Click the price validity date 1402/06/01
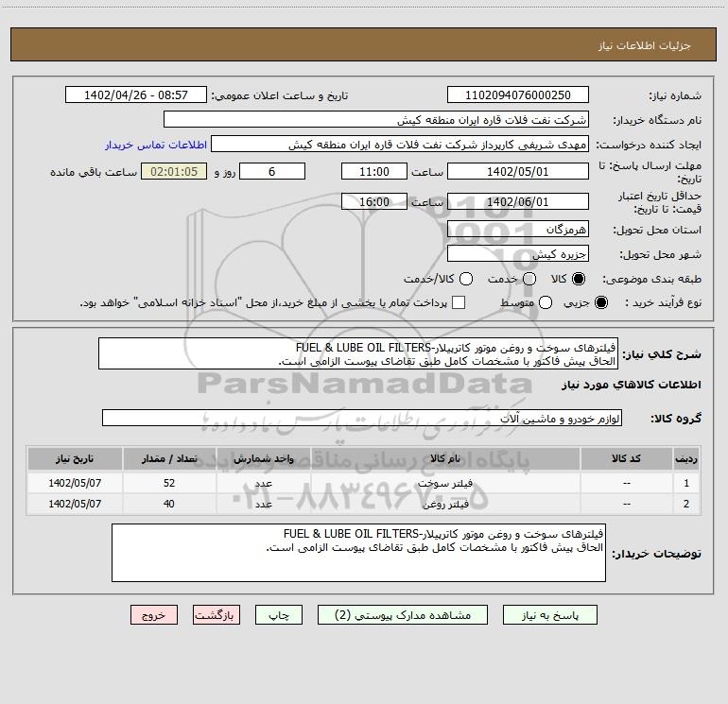728x704 pixels. point(518,201)
